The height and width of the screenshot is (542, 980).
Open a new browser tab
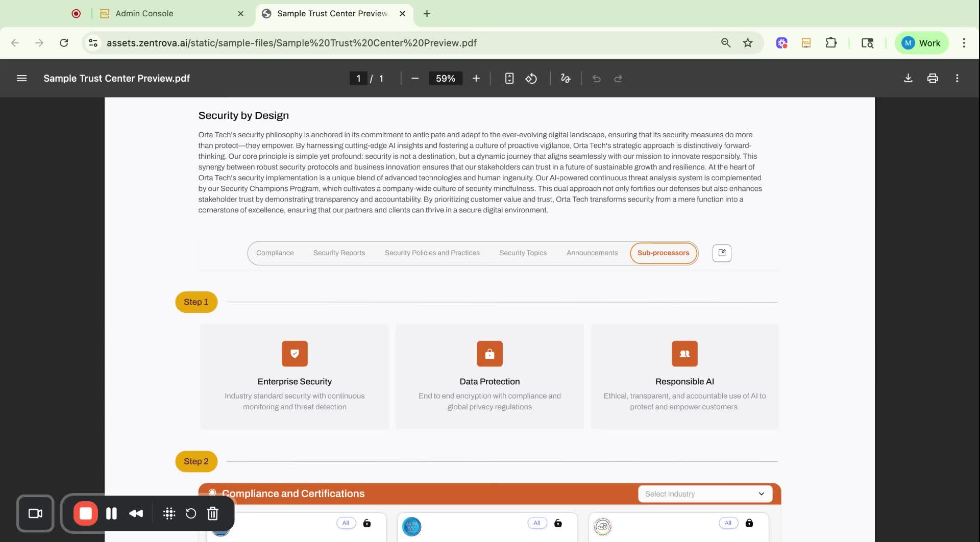[427, 14]
